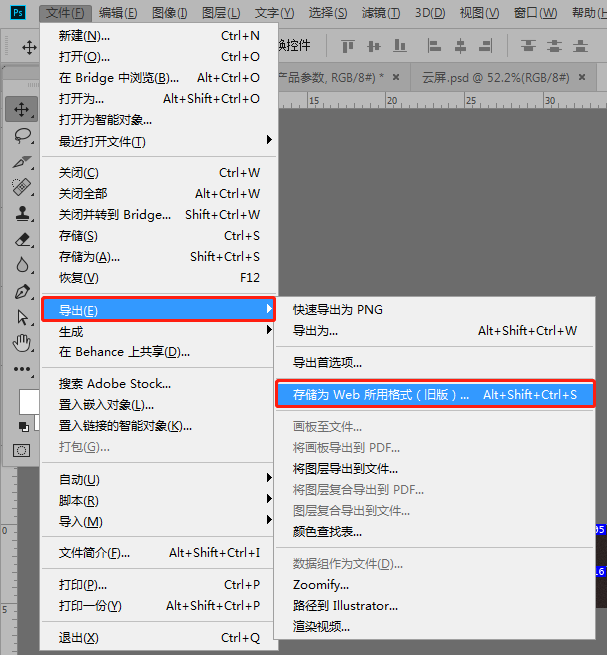
Task: Open the edit toolbar three-dots button
Action: [x=21, y=369]
